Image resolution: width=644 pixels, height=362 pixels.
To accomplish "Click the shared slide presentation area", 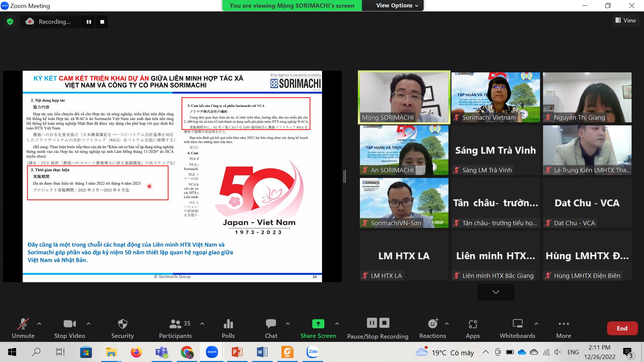I will [172, 176].
